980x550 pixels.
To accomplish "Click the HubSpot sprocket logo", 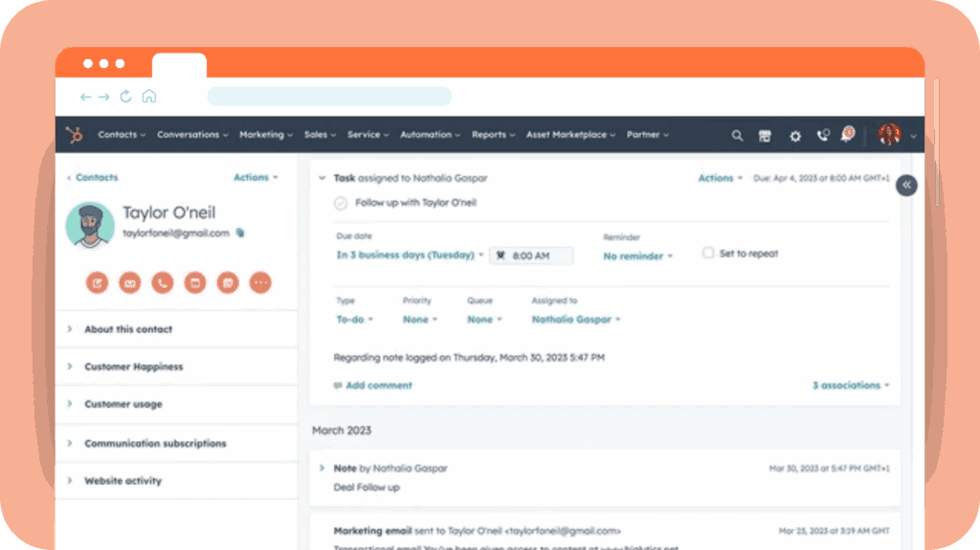I will tap(74, 135).
